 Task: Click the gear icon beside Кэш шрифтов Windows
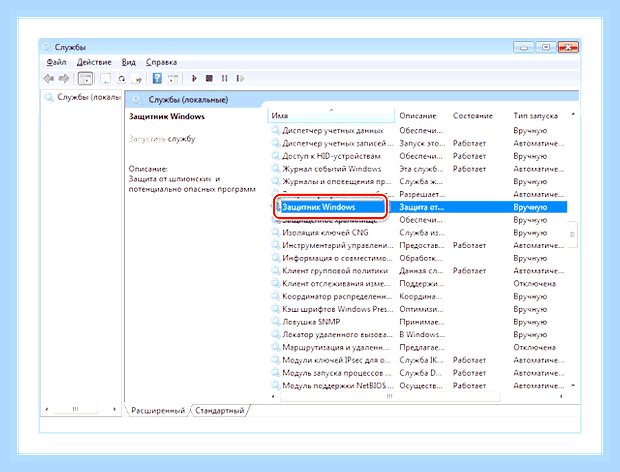pos(275,309)
